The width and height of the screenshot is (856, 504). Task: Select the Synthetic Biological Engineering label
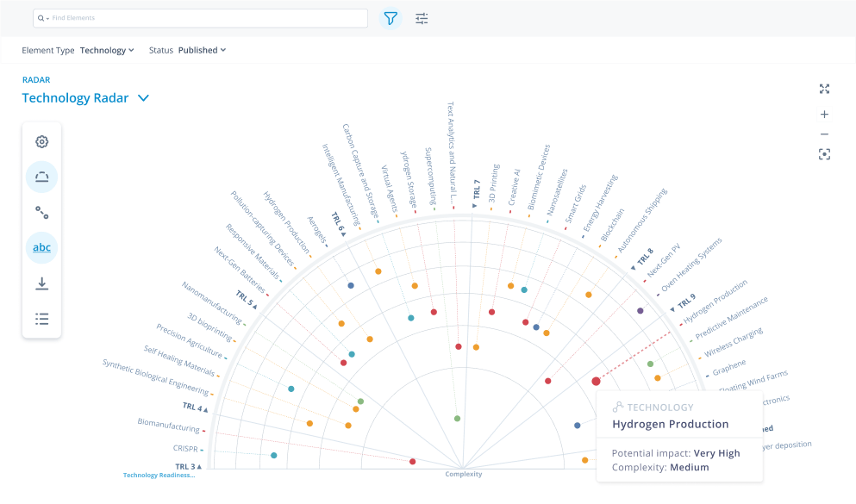click(155, 376)
